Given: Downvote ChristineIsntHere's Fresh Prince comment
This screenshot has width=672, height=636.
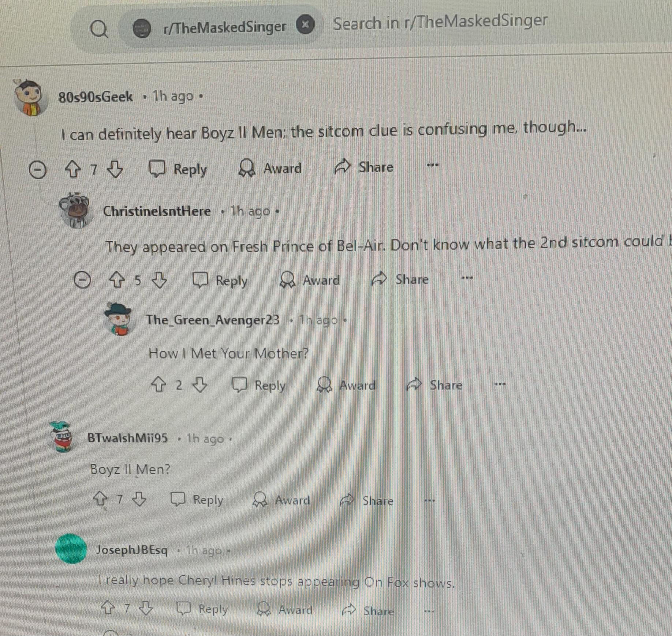Looking at the screenshot, I should pyautogui.click(x=160, y=281).
